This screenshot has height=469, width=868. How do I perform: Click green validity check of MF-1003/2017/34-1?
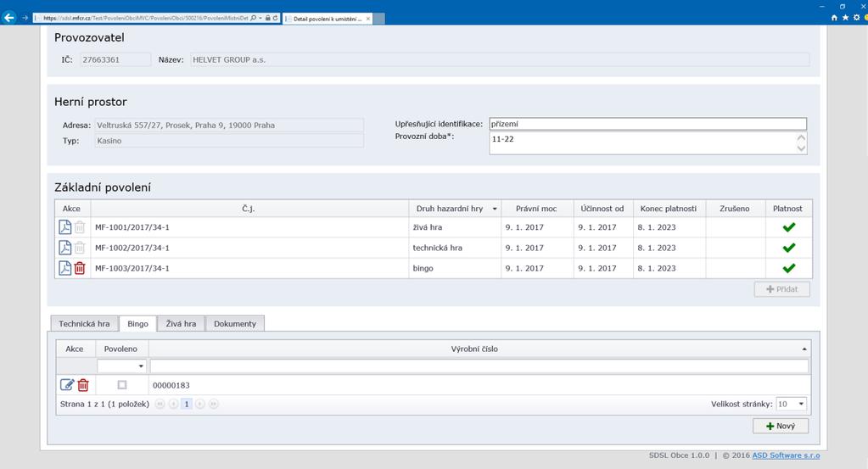coord(789,268)
